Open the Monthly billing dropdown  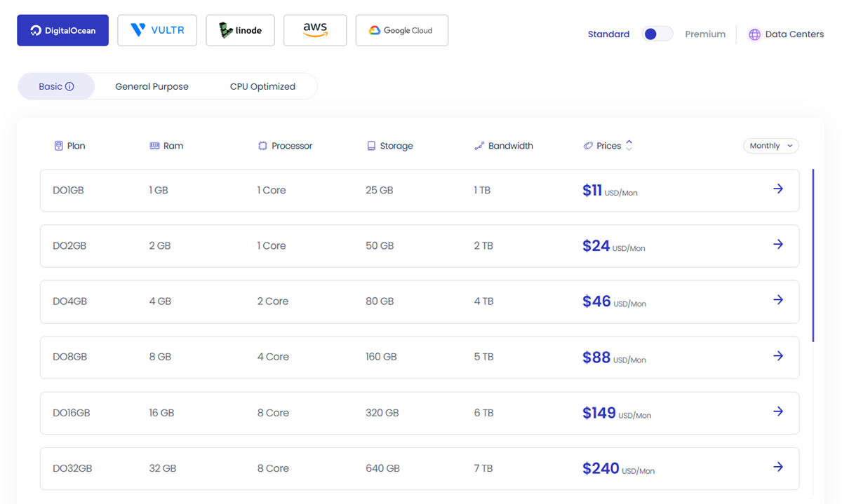click(770, 145)
